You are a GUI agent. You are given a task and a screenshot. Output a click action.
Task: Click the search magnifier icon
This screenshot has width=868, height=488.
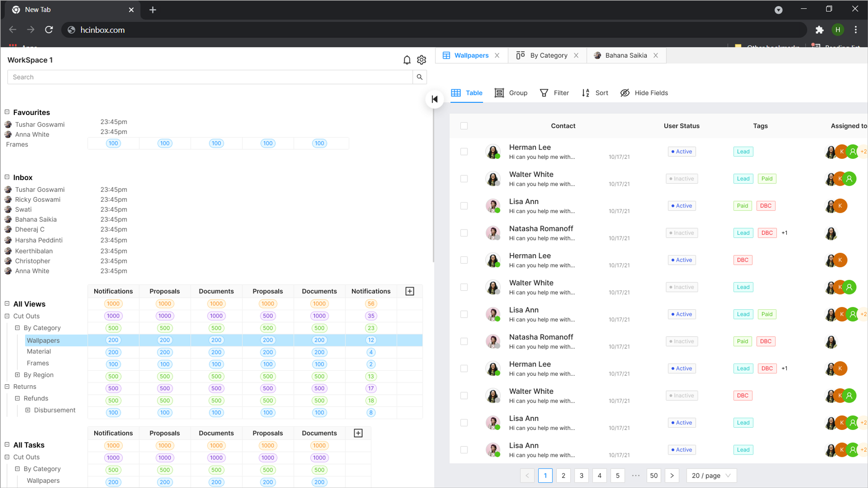coord(419,77)
